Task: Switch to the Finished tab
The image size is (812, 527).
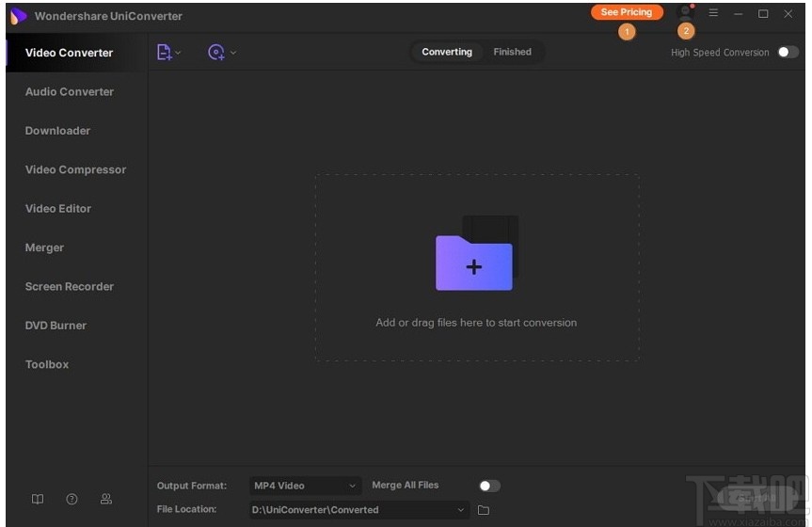Action: tap(512, 52)
